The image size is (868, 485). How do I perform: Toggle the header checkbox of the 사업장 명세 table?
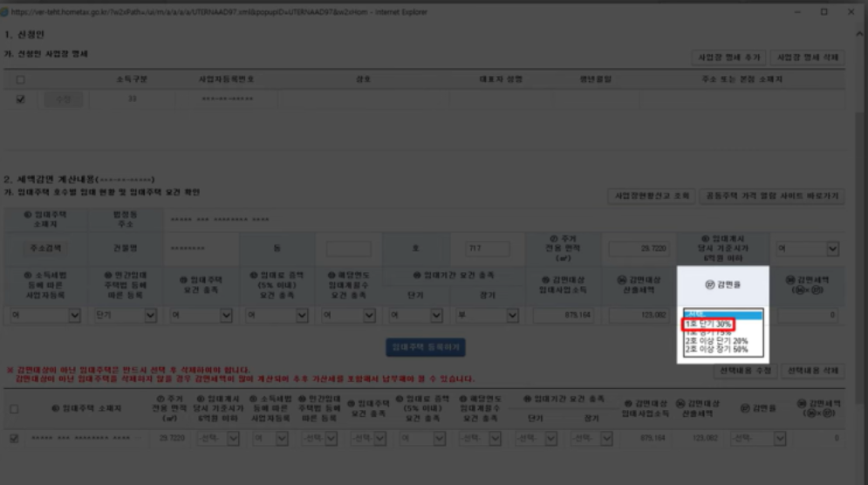pos(20,79)
